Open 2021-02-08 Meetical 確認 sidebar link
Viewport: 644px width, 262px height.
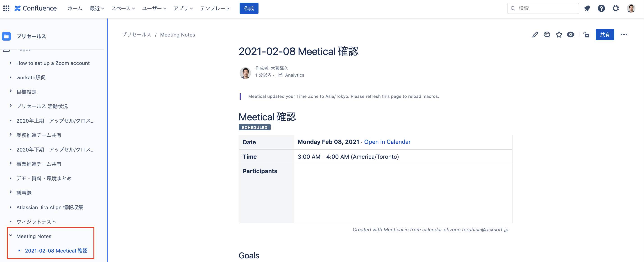coord(56,251)
